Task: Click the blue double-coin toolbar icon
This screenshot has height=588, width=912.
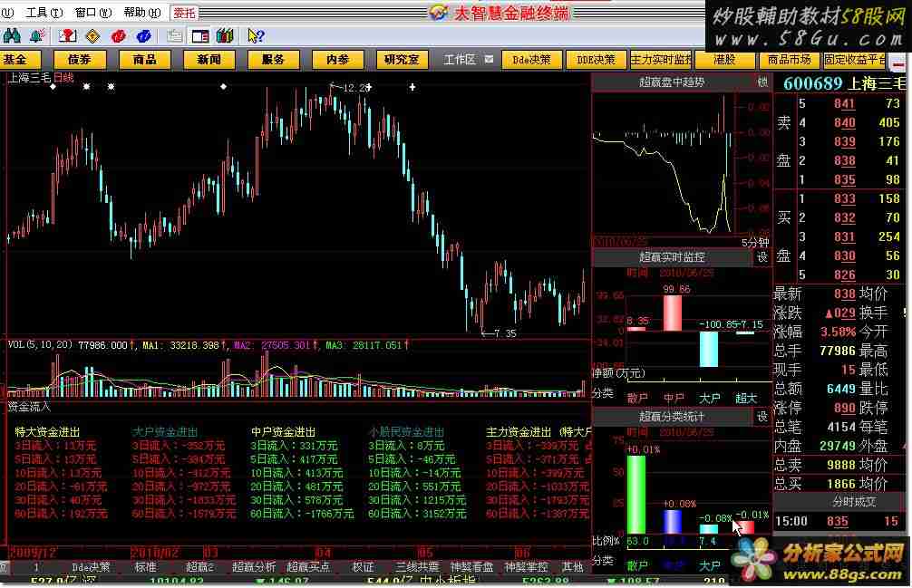Action: tap(143, 36)
